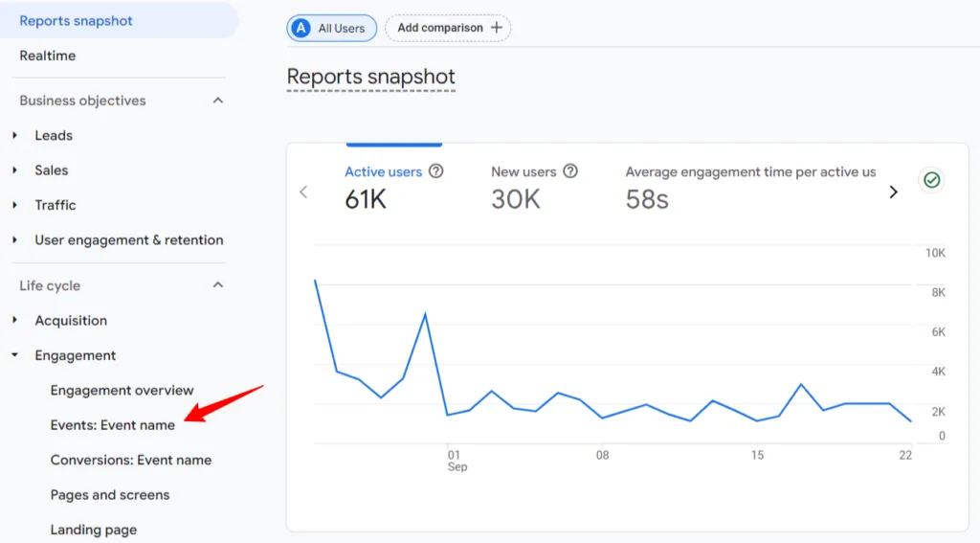Click the All Users 'A' badge

click(301, 28)
